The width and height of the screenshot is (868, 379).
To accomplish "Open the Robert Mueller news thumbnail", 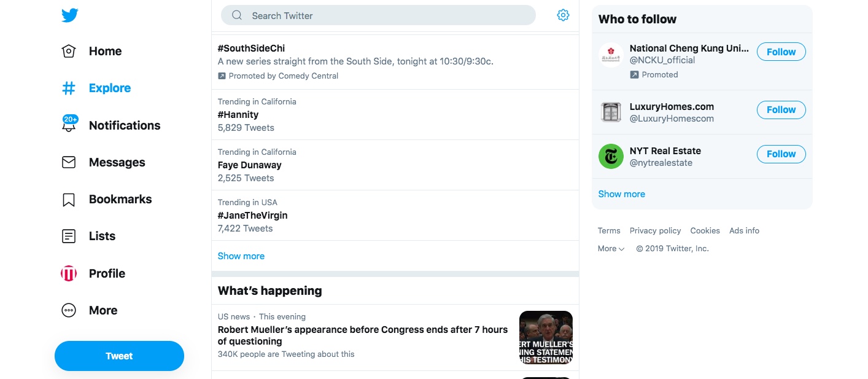I will pyautogui.click(x=546, y=337).
